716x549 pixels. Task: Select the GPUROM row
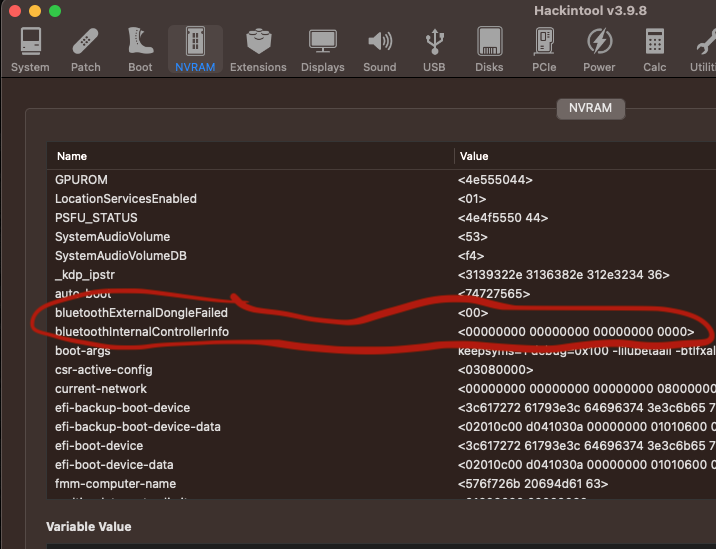381,179
